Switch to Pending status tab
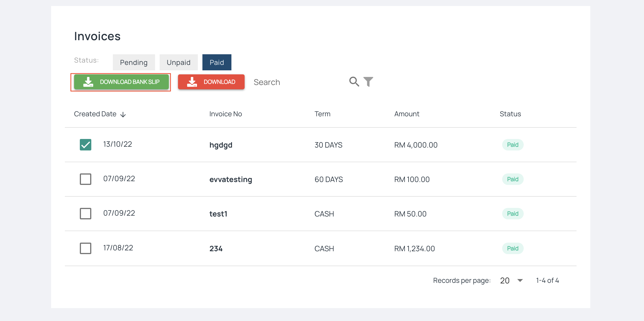 [x=134, y=62]
